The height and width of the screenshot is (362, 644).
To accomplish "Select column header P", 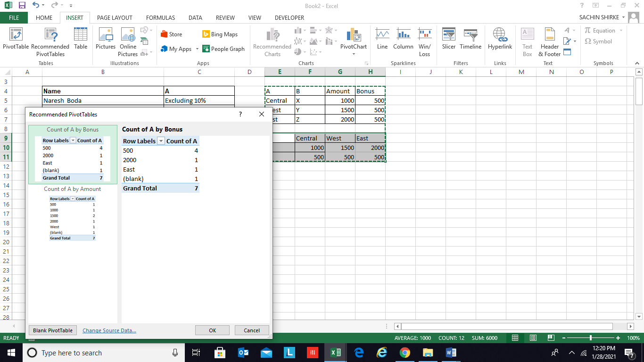I will point(611,72).
